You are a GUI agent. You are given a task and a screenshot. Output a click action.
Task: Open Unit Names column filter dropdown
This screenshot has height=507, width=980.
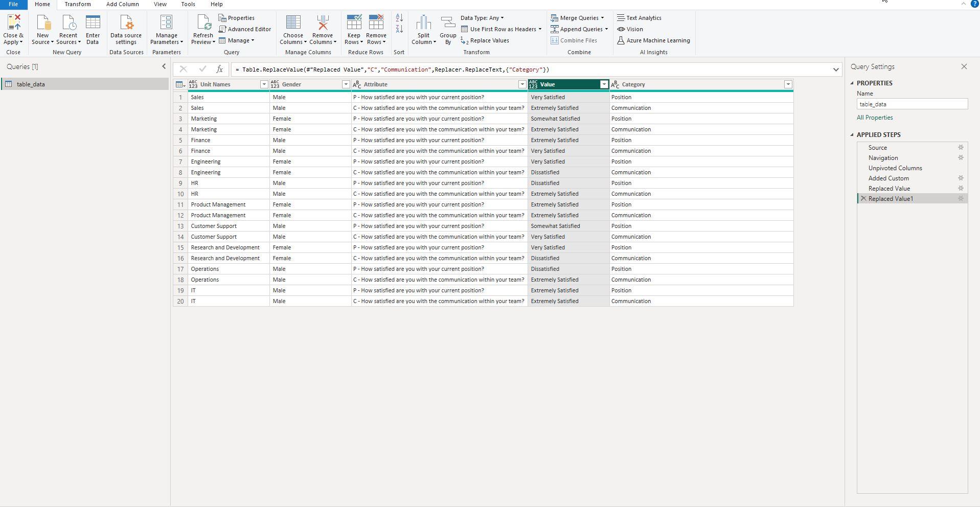point(264,84)
